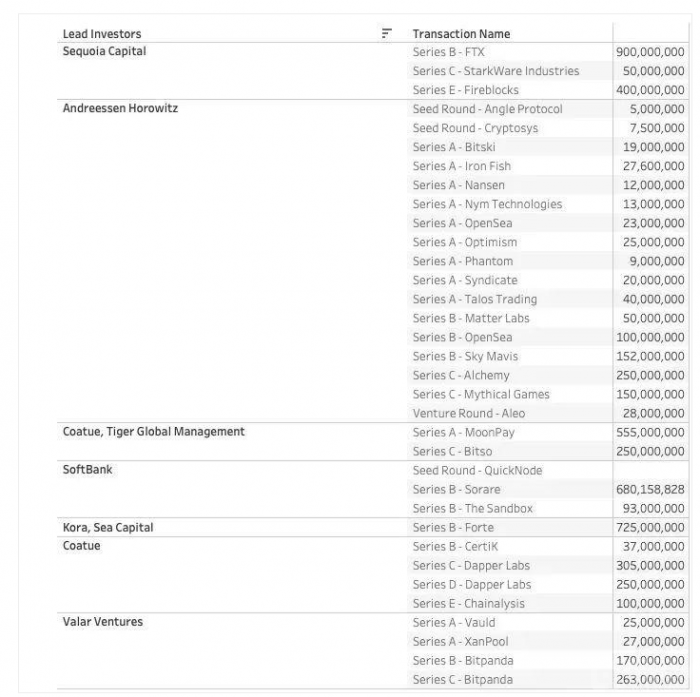The image size is (700, 697).
Task: Click Series C - StarkWare Industries
Action: pos(496,71)
